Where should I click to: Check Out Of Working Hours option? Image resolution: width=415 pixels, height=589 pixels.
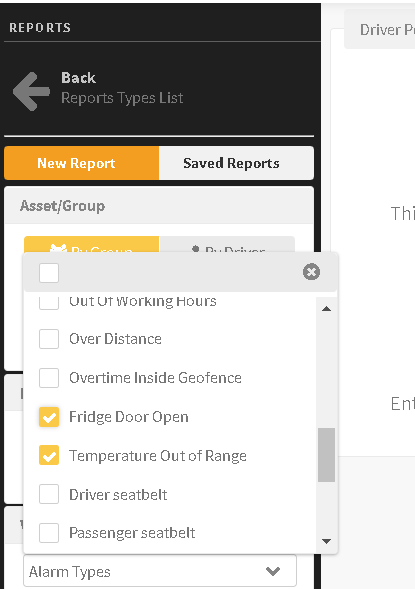coord(49,303)
